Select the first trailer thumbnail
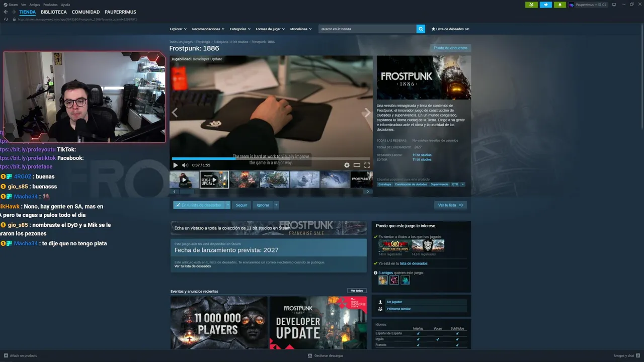The width and height of the screenshot is (644, 362). tap(184, 179)
